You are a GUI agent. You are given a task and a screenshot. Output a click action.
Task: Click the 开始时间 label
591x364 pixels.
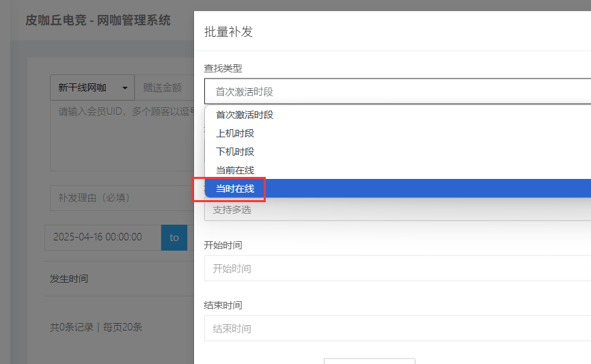click(223, 245)
